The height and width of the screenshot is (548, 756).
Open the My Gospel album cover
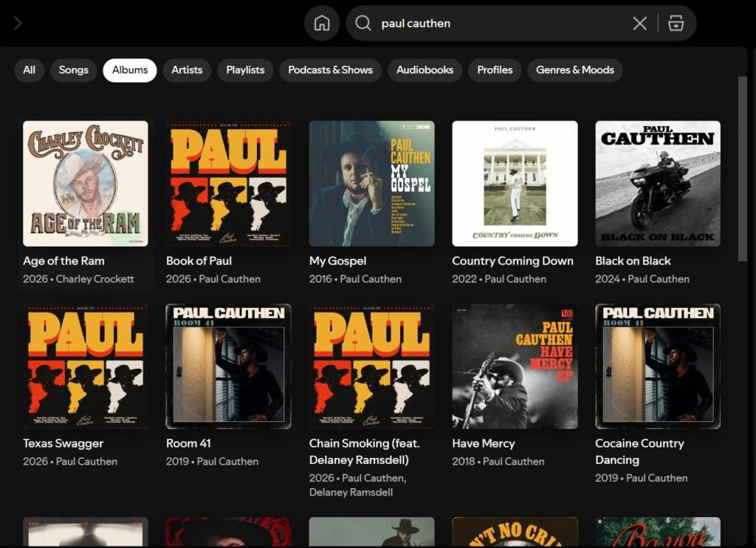(x=371, y=183)
